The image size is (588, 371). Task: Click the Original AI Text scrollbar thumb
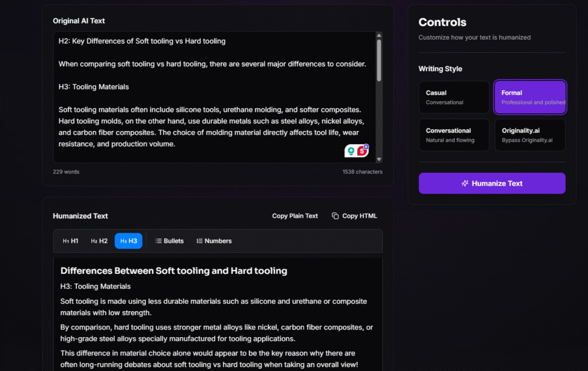pos(379,60)
